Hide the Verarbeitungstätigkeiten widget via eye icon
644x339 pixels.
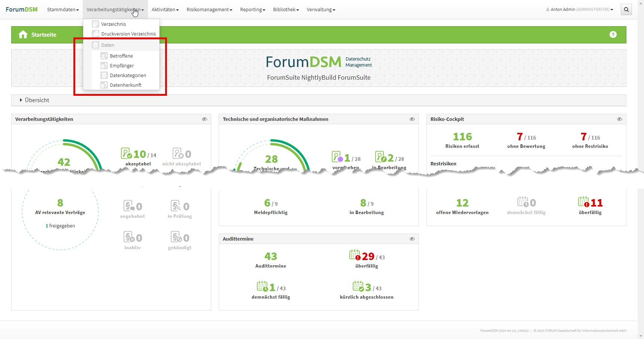pyautogui.click(x=204, y=119)
